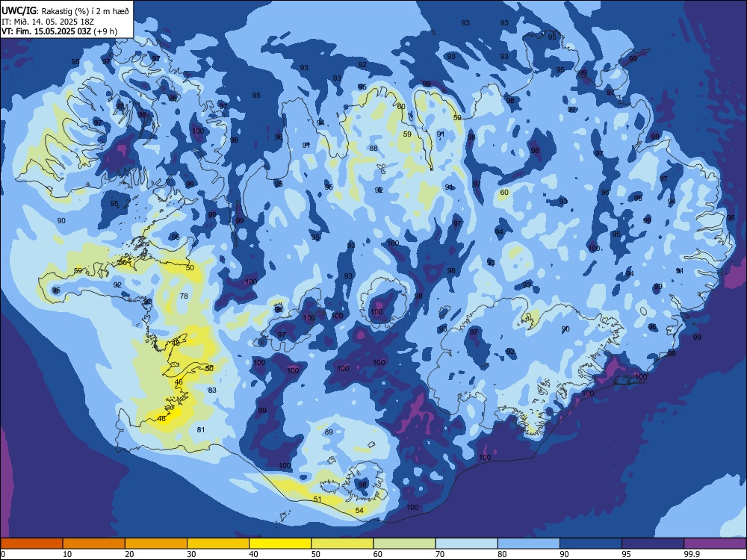Select the map value "83"
The height and width of the screenshot is (560, 747).
[212, 390]
